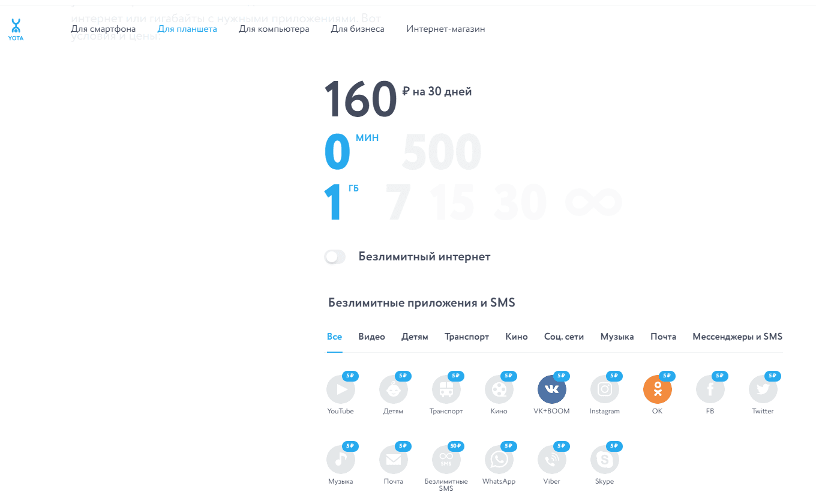Switch to the Детям apps tab

(415, 337)
